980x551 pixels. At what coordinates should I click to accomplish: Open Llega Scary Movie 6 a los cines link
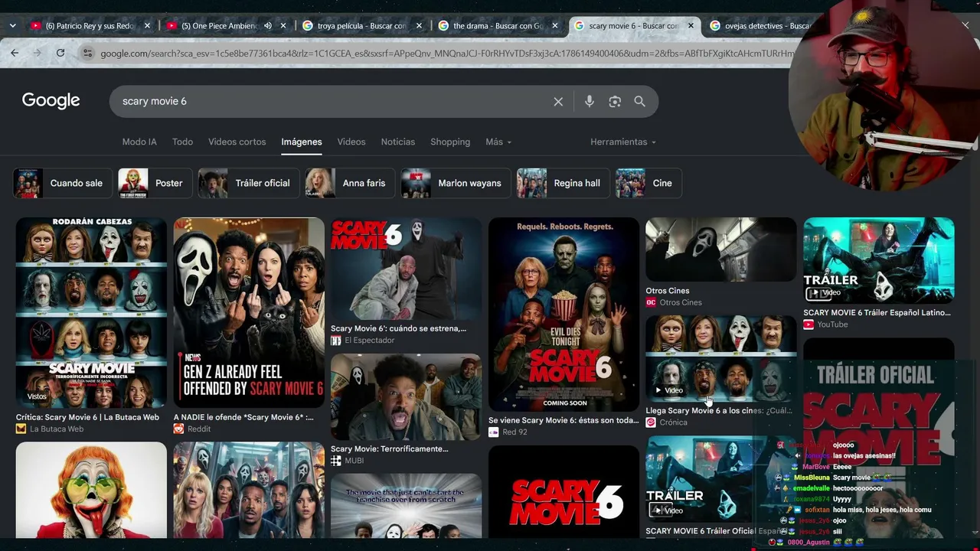click(719, 411)
